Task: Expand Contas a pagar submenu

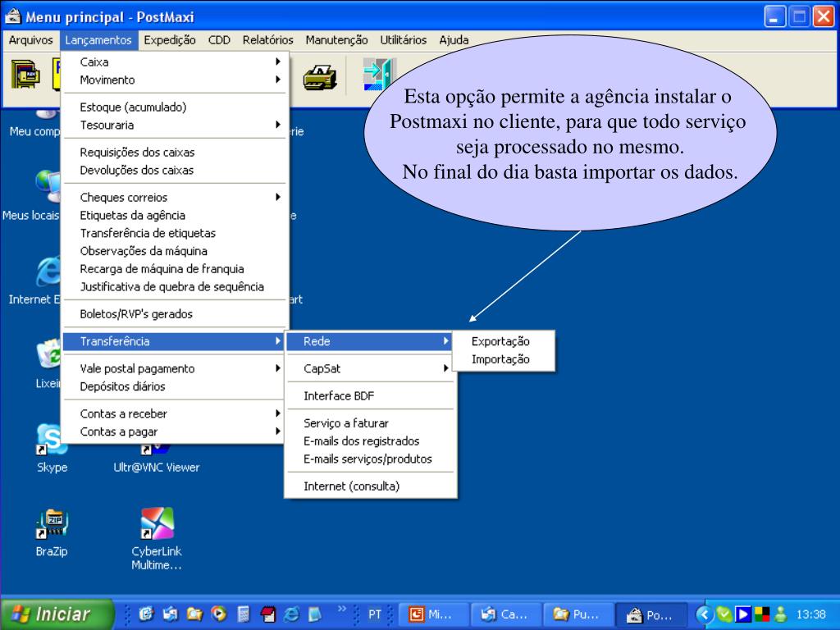Action: point(174,431)
